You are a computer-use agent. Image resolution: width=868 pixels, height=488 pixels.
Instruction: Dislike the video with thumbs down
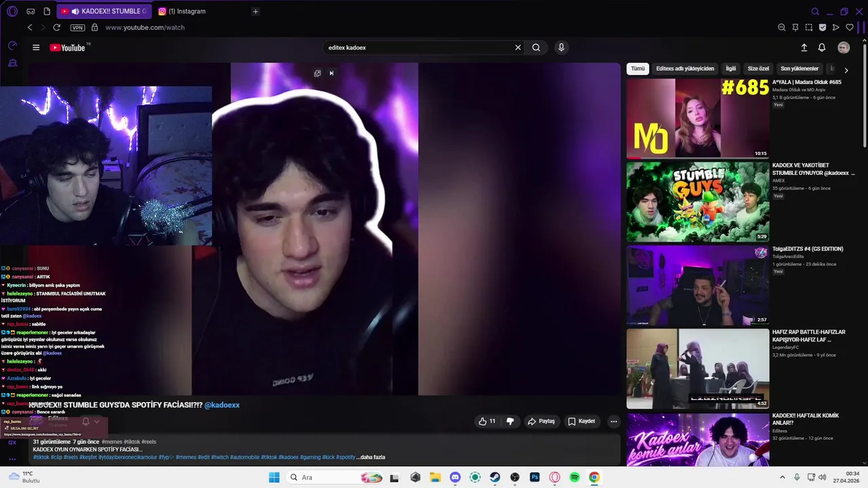[x=510, y=421]
